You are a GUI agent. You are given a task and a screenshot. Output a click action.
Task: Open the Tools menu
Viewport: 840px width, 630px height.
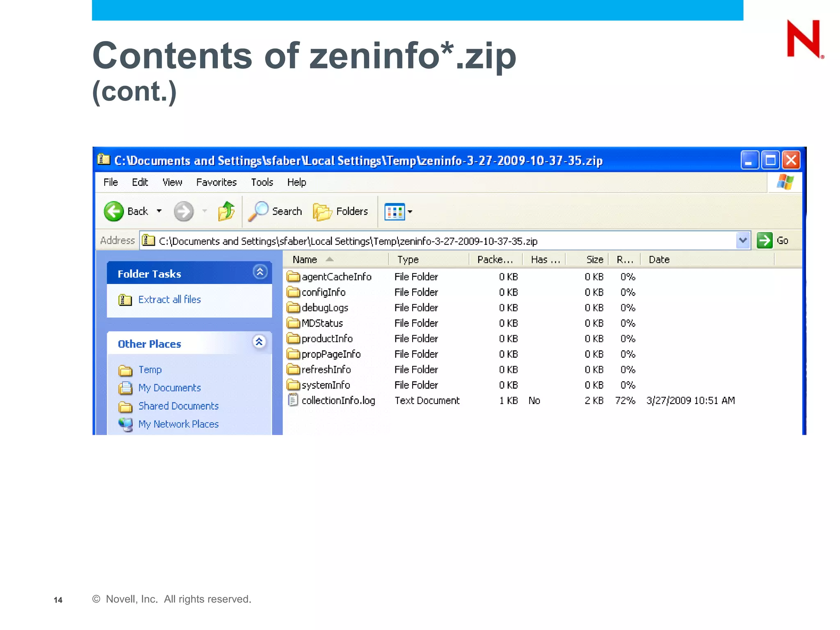tap(262, 182)
